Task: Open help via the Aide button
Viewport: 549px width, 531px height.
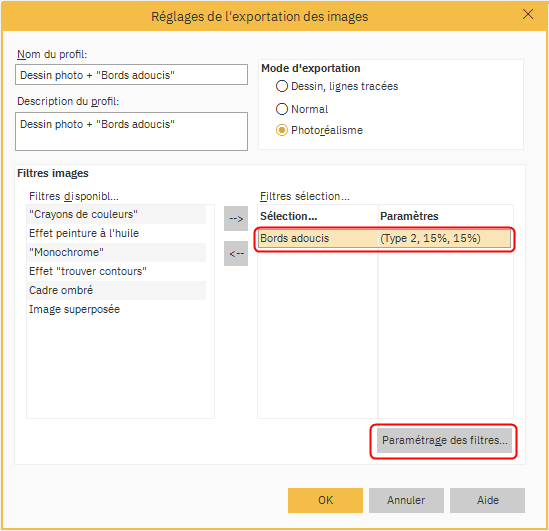Action: tap(487, 500)
